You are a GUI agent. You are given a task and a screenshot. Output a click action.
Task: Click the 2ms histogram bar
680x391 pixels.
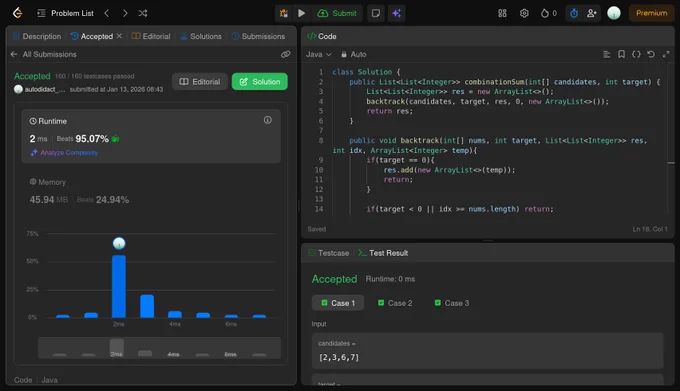click(x=119, y=286)
